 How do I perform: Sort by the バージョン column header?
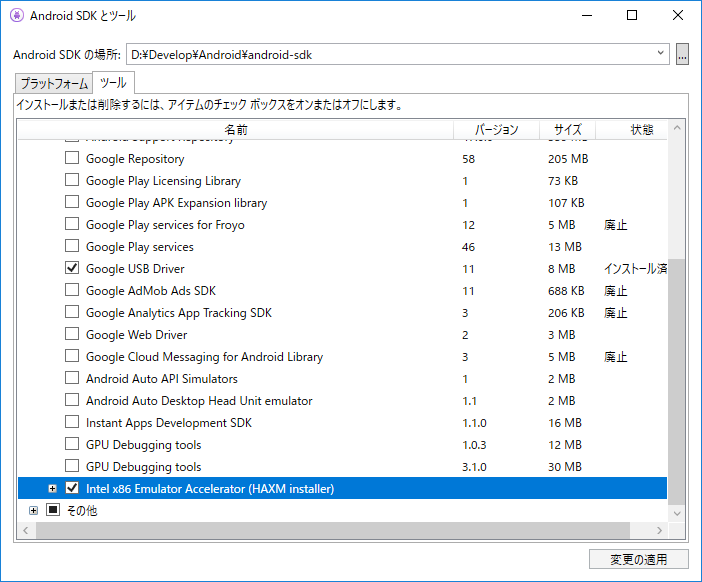[497, 130]
